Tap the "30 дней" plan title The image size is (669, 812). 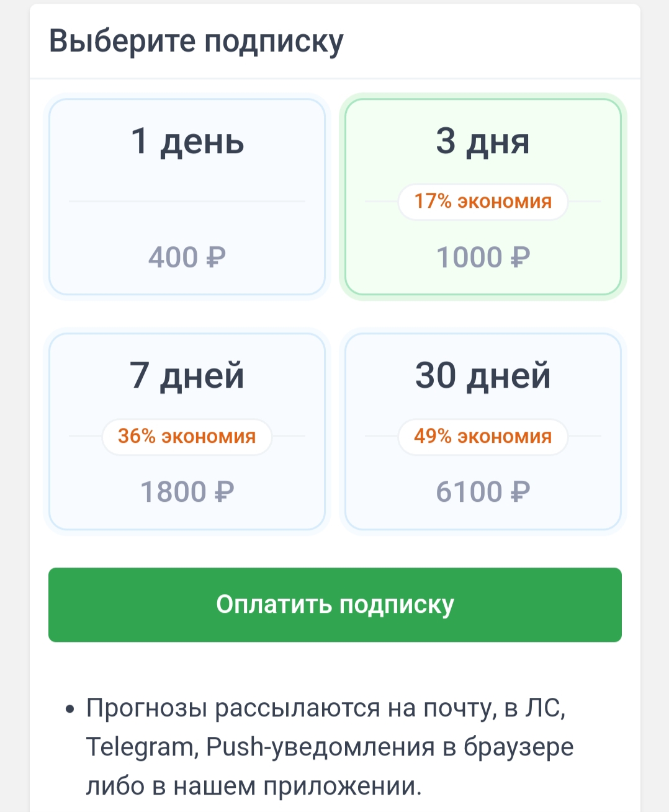(x=483, y=376)
